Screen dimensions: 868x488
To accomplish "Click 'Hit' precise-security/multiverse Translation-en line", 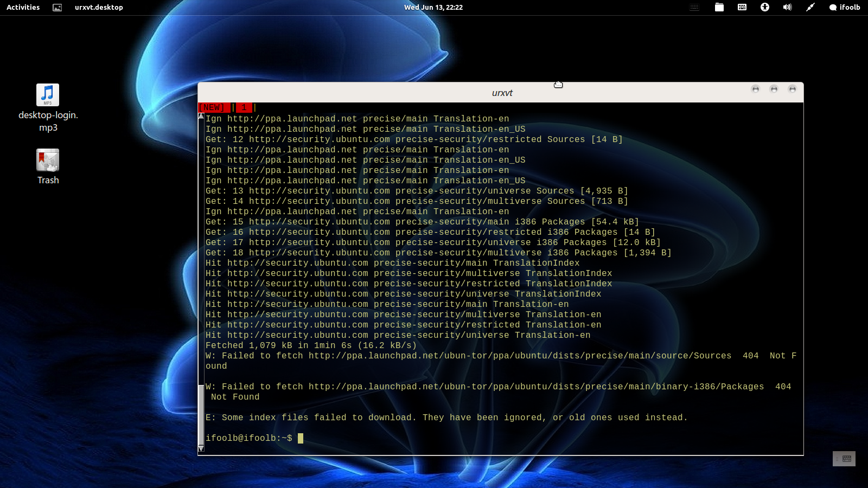I will click(403, 314).
